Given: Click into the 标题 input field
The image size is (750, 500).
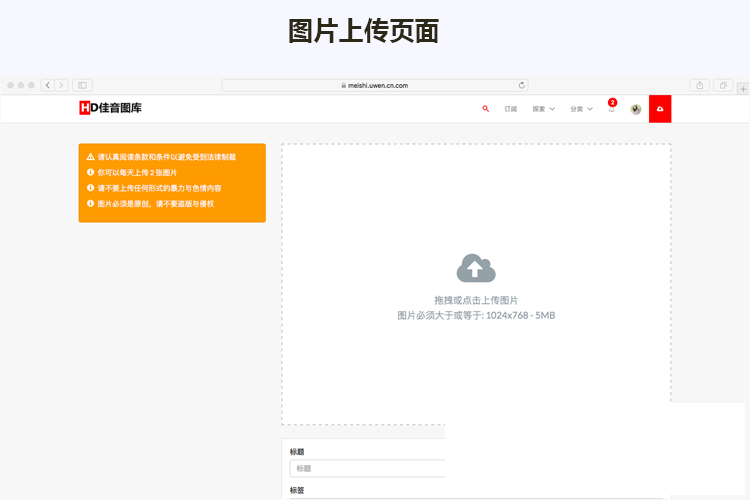Looking at the screenshot, I should coord(367,468).
